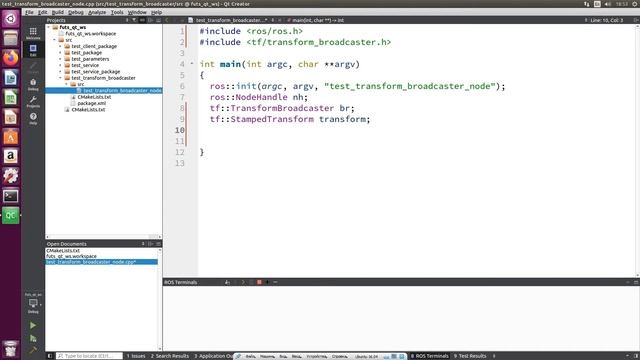Split the Projects panel view
Viewport: 640px width, 360px height.
pyautogui.click(x=151, y=20)
